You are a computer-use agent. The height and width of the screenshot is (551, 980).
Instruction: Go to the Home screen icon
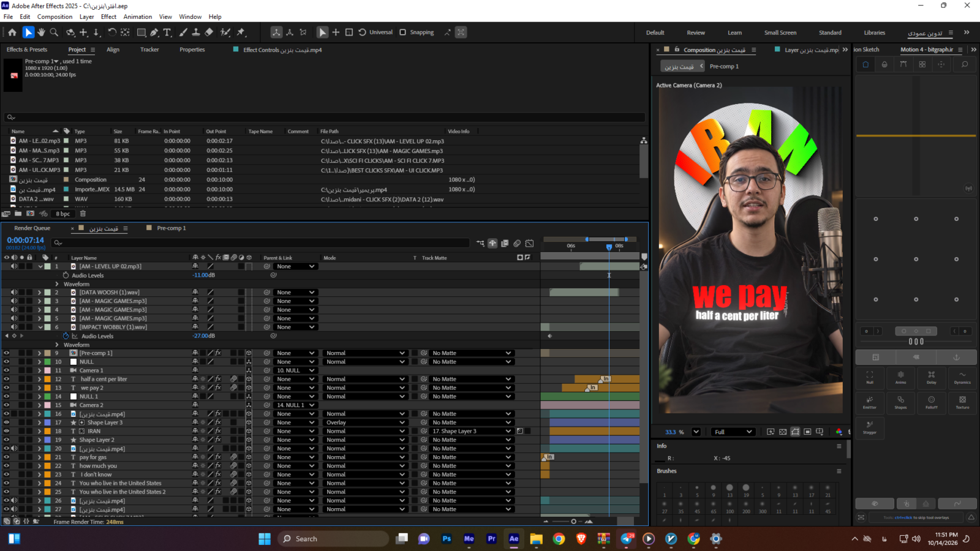tap(12, 32)
